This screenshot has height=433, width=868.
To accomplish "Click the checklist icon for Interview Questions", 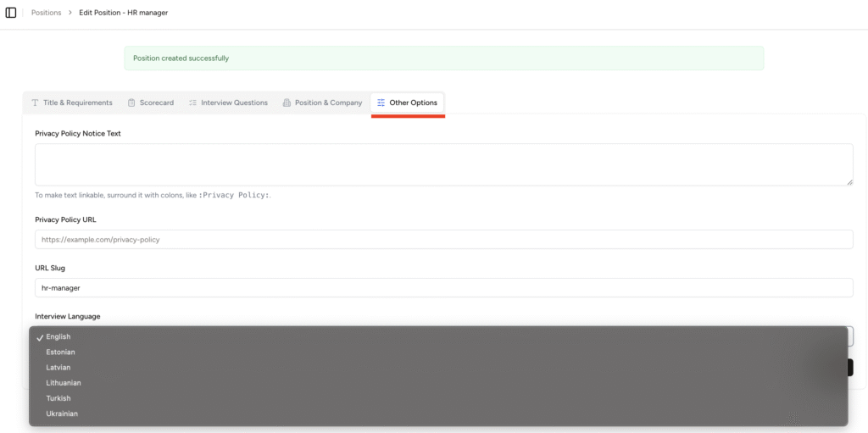I will 192,103.
